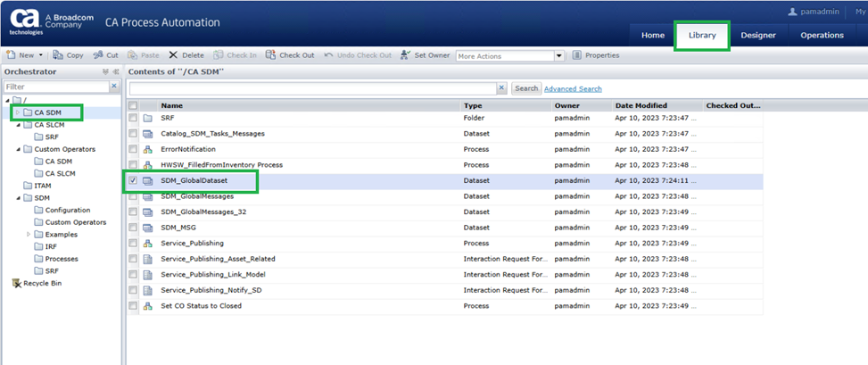
Task: Open the Properties toolbar icon
Action: (x=577, y=55)
